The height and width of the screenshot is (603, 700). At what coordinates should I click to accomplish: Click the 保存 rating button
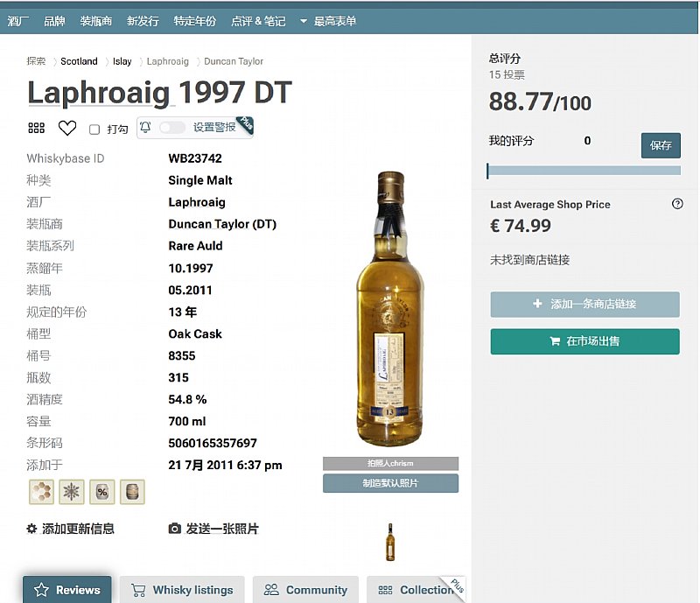(661, 145)
